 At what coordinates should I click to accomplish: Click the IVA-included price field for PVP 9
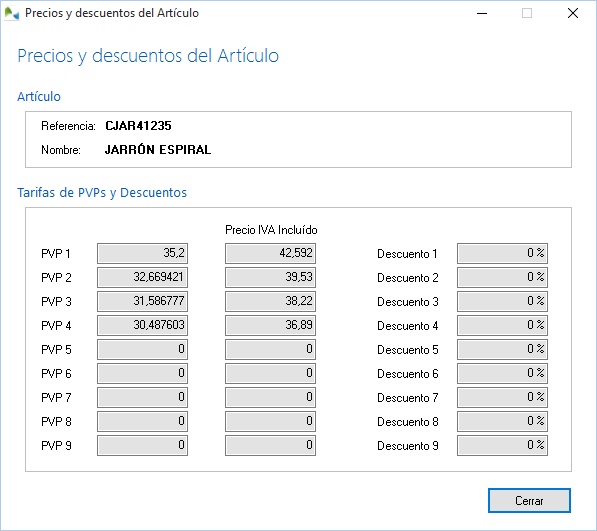(x=270, y=445)
